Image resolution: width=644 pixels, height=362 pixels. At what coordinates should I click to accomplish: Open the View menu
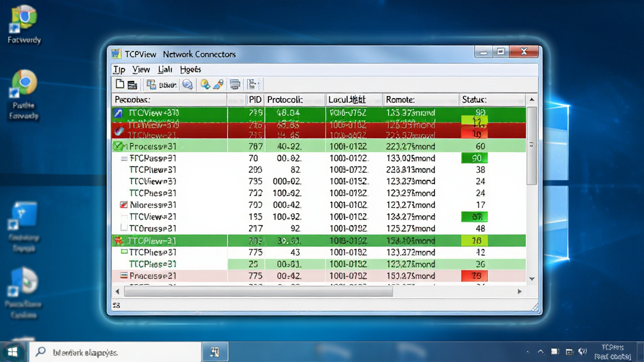[x=141, y=69]
